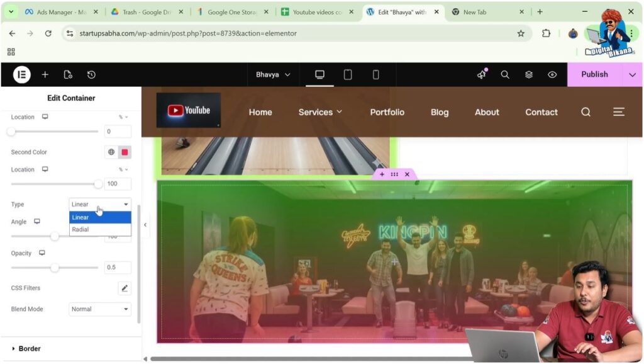Open the Publish options arrow
The image size is (644, 364).
click(632, 74)
